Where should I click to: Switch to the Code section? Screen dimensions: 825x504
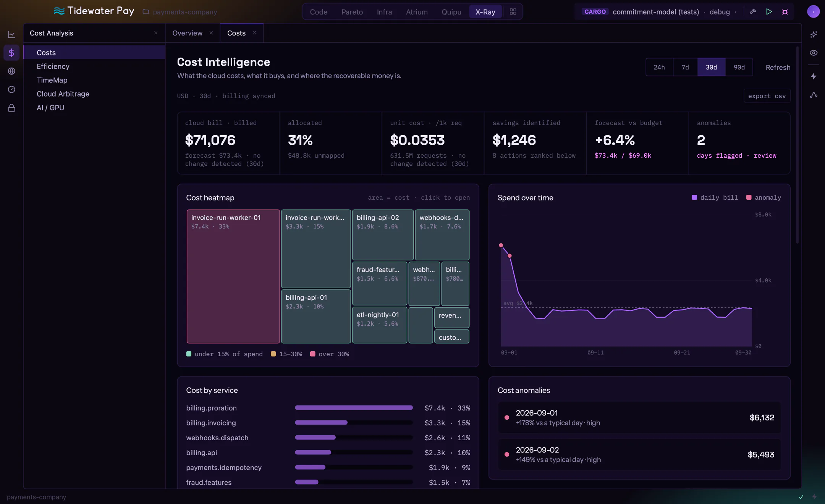coord(319,12)
